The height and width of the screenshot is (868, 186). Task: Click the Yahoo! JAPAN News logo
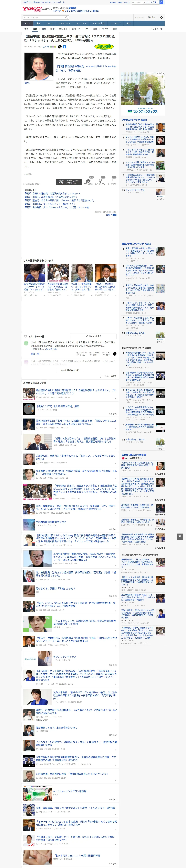pos(37,9)
